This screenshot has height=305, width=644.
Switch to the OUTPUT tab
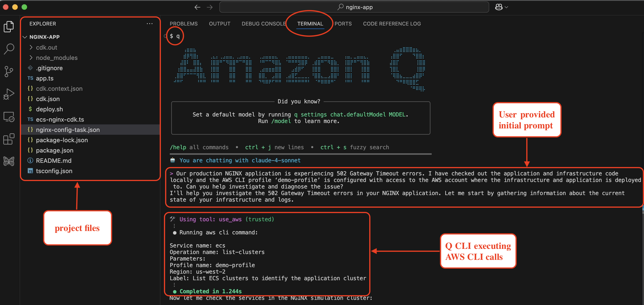coord(220,23)
